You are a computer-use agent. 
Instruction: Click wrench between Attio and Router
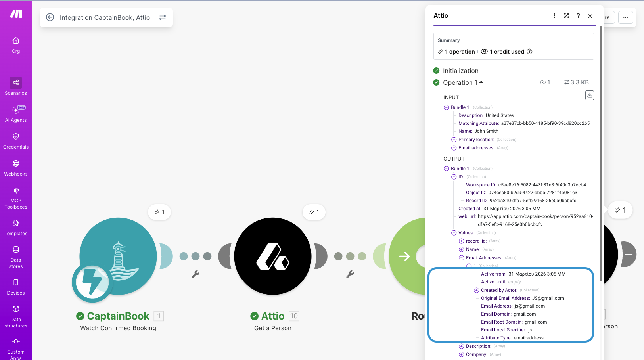[350, 274]
